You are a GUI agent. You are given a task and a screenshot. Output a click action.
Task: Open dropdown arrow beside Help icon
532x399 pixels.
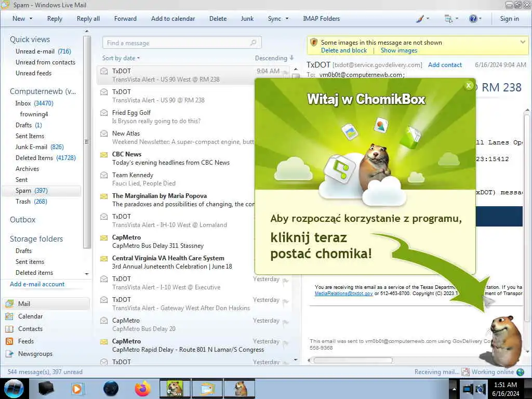[x=480, y=19]
